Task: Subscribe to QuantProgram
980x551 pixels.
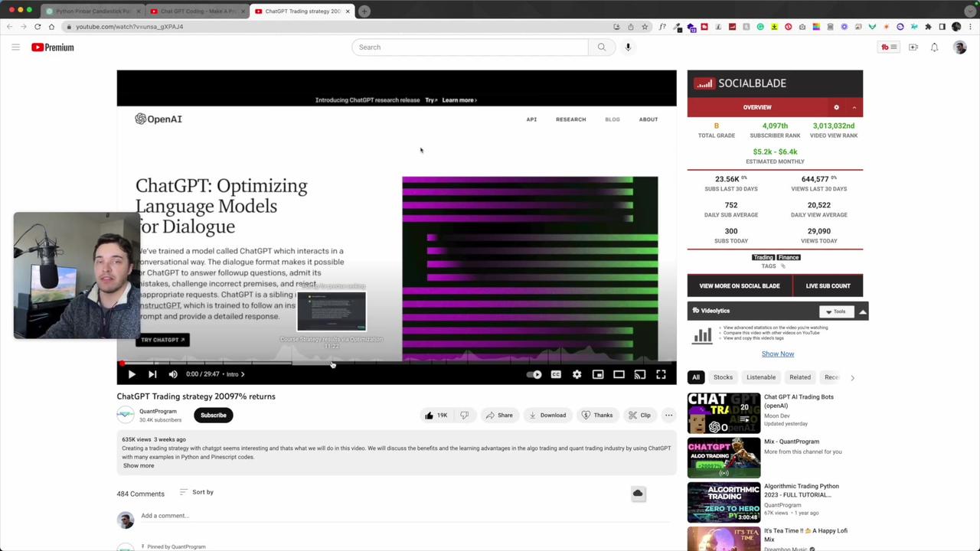Action: (213, 415)
